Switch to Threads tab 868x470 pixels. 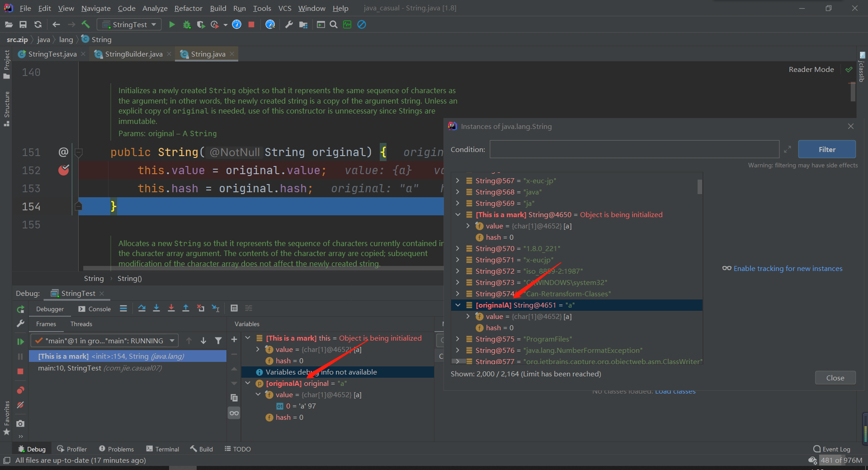[81, 324]
